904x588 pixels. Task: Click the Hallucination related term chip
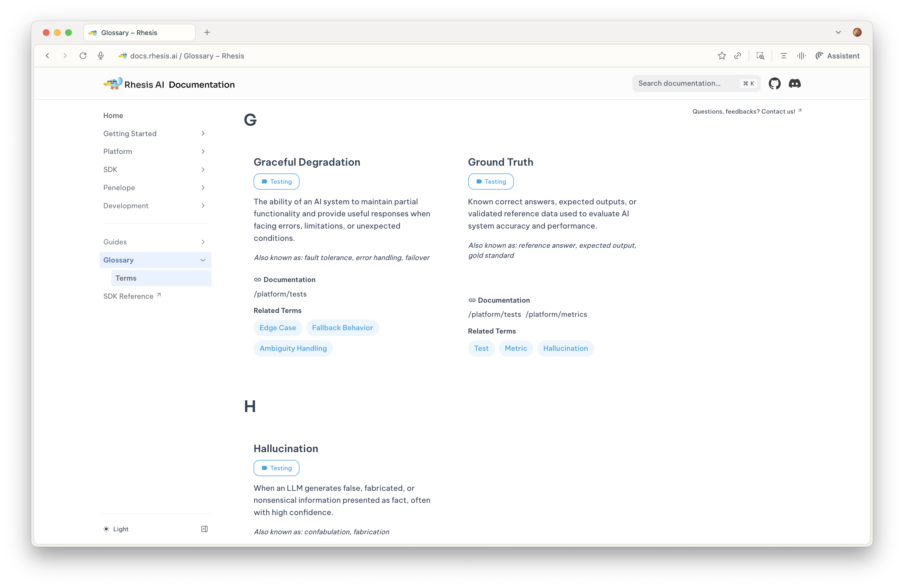coord(565,348)
